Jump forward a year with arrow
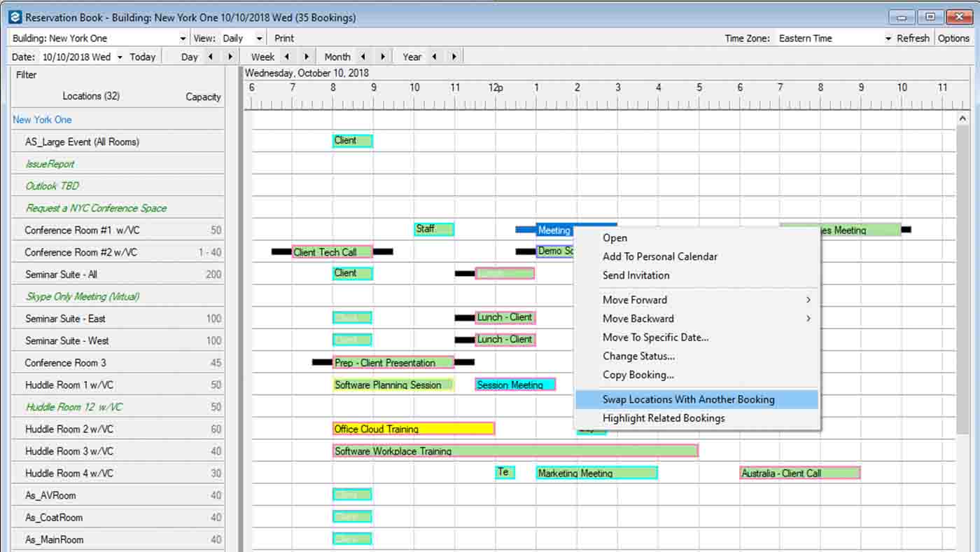 (x=453, y=57)
